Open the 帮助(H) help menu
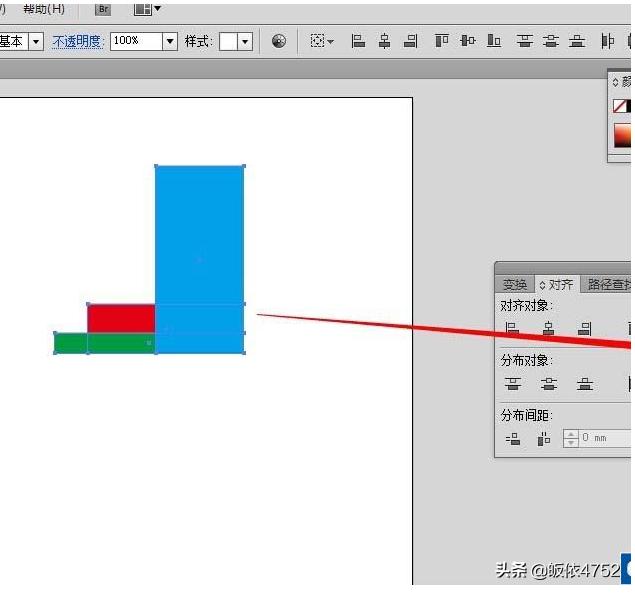The width and height of the screenshot is (635, 593). click(x=44, y=9)
